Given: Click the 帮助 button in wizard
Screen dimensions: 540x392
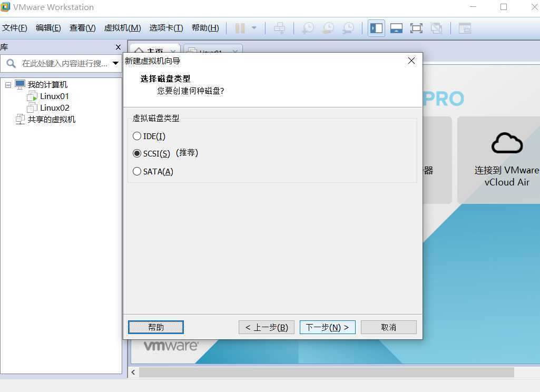Looking at the screenshot, I should click(x=155, y=327).
